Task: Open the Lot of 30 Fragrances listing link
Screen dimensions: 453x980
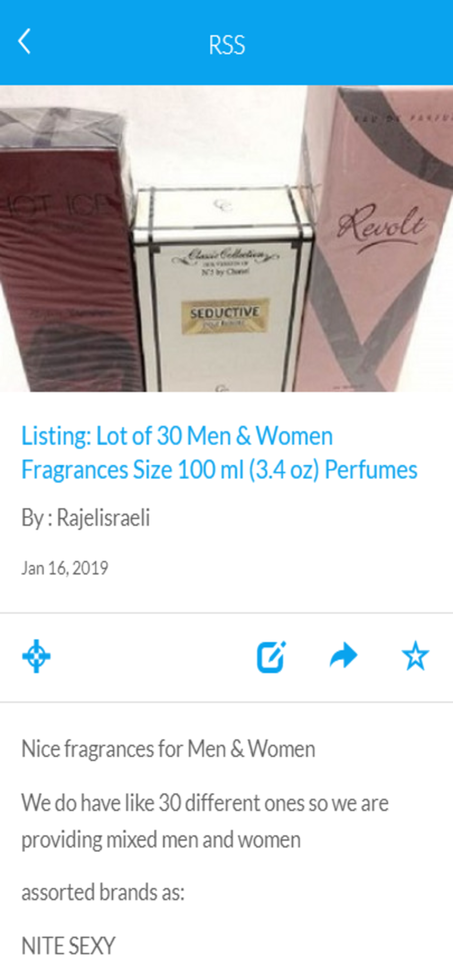Action: [219, 452]
